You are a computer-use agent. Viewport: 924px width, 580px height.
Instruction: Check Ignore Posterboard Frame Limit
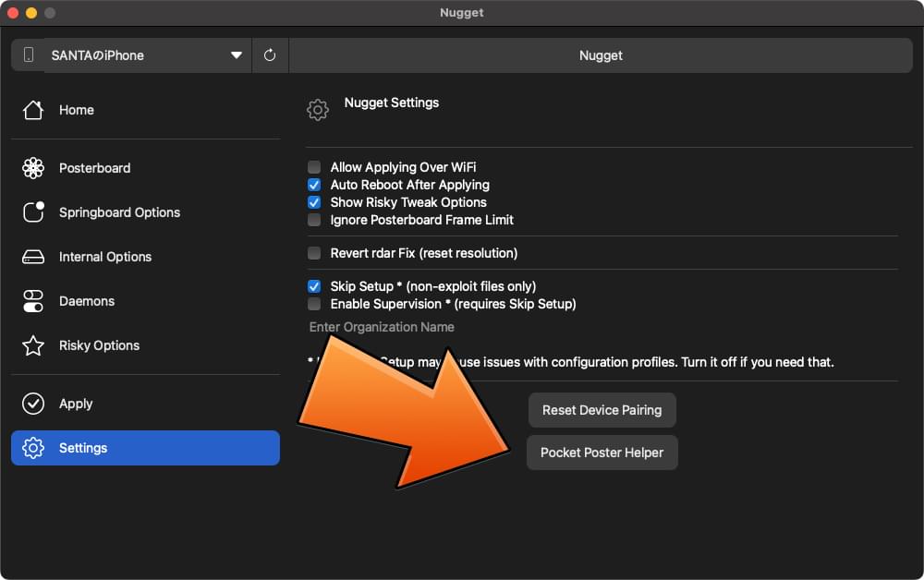click(x=314, y=220)
